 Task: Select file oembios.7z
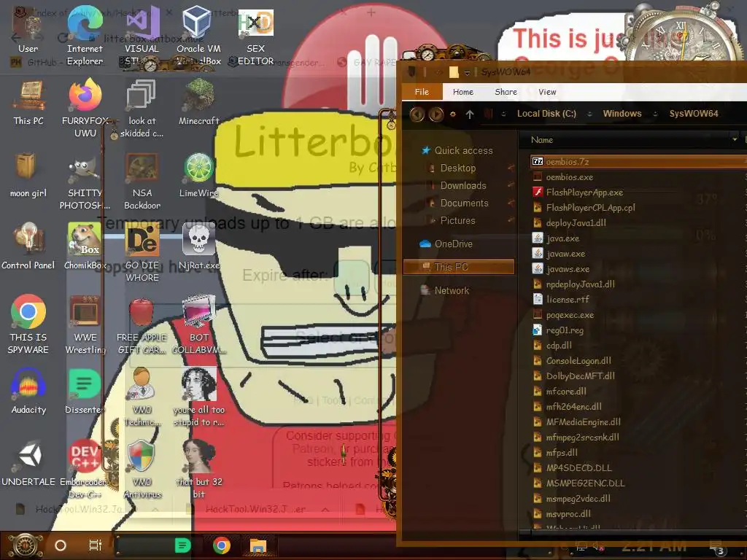click(638, 162)
